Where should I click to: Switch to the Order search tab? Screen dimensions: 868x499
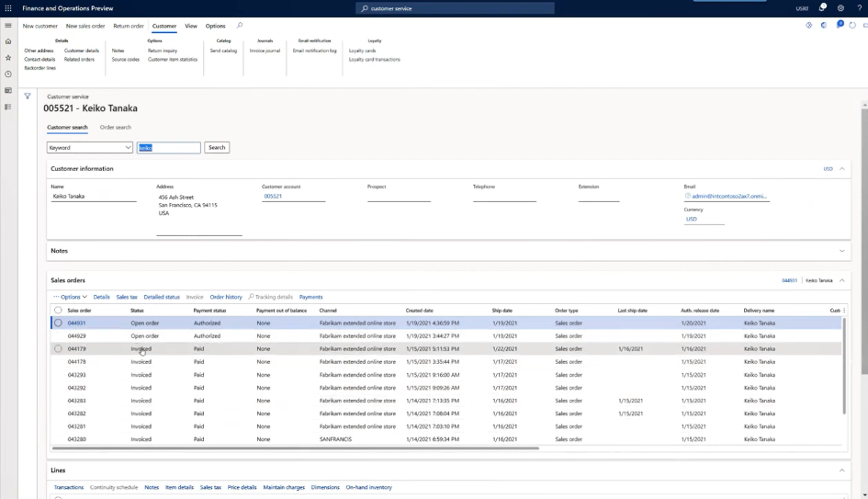click(x=115, y=127)
